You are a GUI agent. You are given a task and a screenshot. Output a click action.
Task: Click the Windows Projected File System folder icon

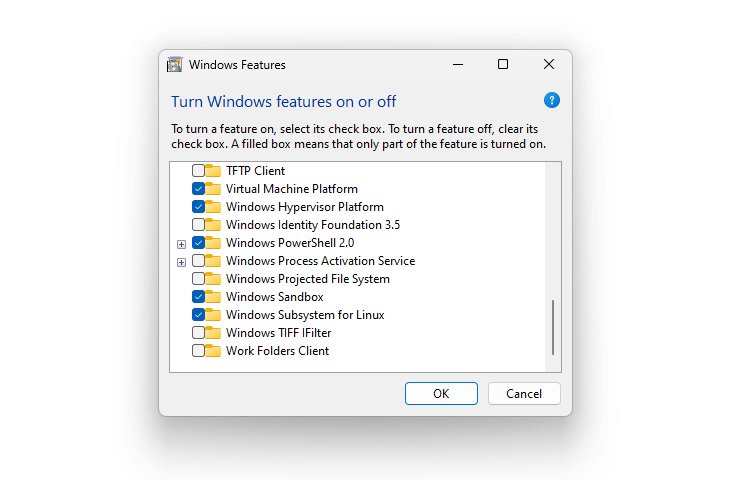click(x=213, y=279)
